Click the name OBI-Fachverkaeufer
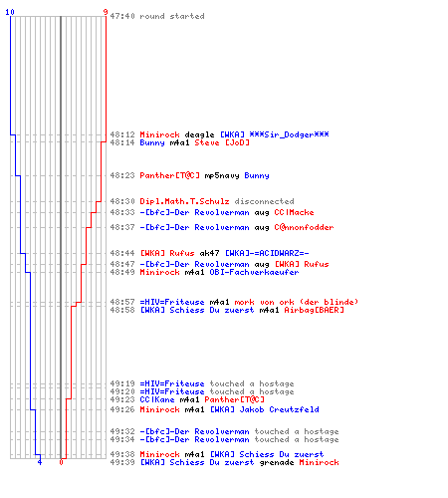Screen dimensions: 448x498 254,272
